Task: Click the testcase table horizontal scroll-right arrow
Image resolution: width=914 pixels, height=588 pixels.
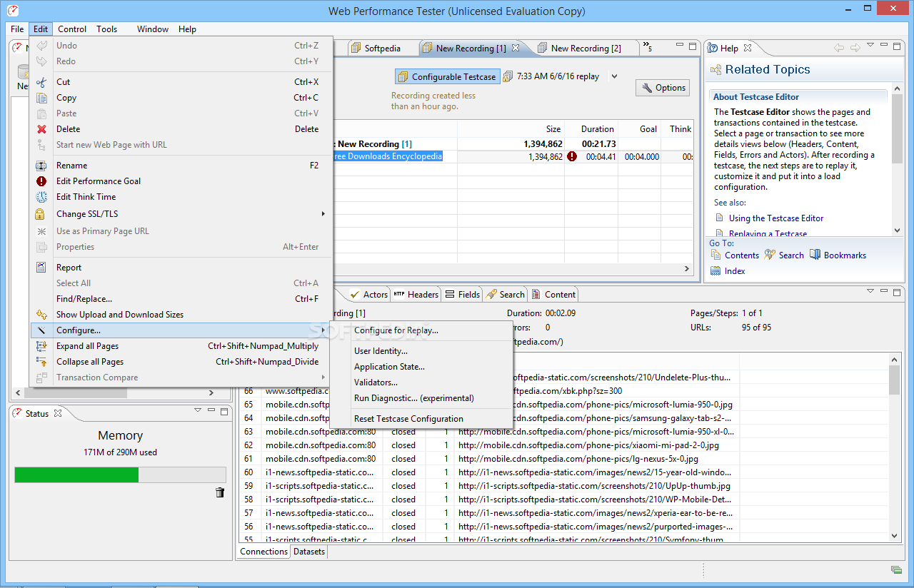Action: [x=688, y=269]
